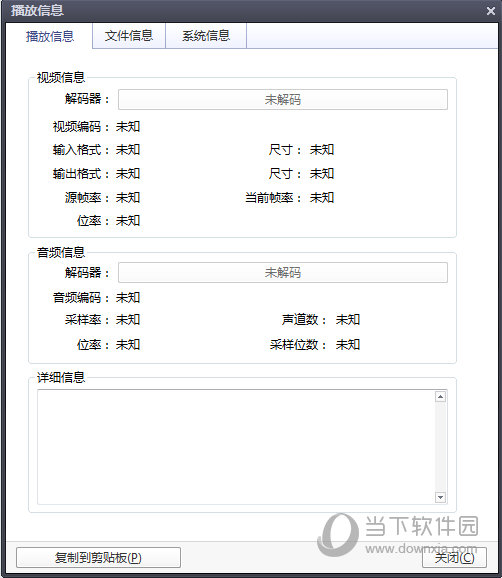Click the 关闭(C) button
Viewport: 502px width, 578px height.
454,557
